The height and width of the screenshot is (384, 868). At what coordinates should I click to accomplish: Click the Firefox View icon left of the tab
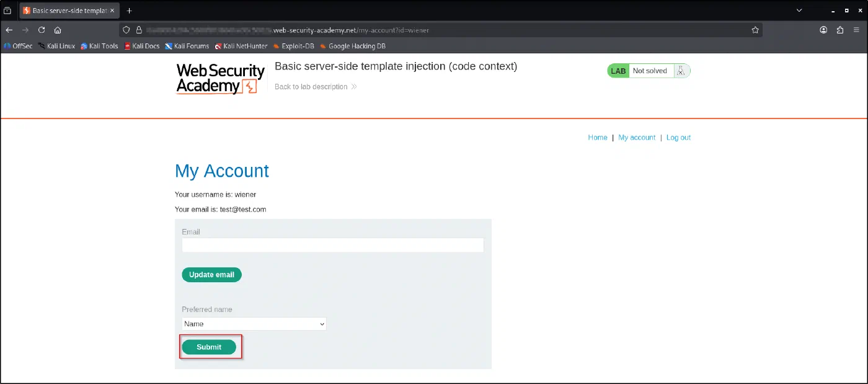(7, 11)
